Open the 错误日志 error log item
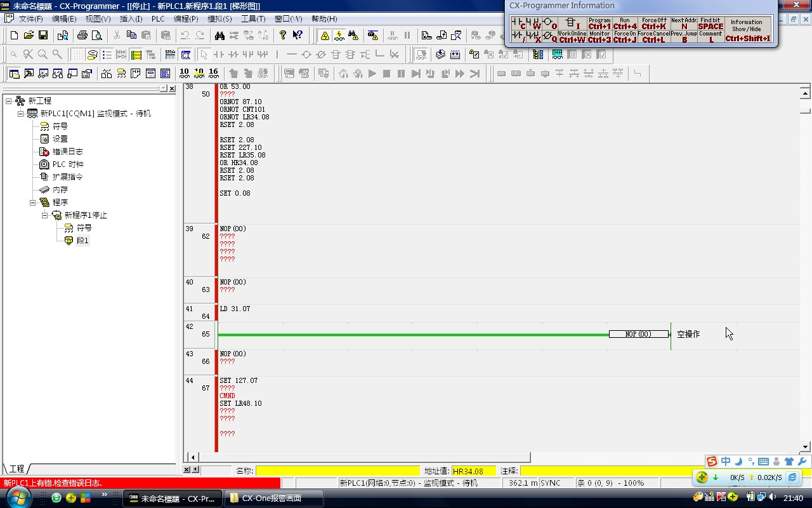The width and height of the screenshot is (812, 508). (67, 152)
